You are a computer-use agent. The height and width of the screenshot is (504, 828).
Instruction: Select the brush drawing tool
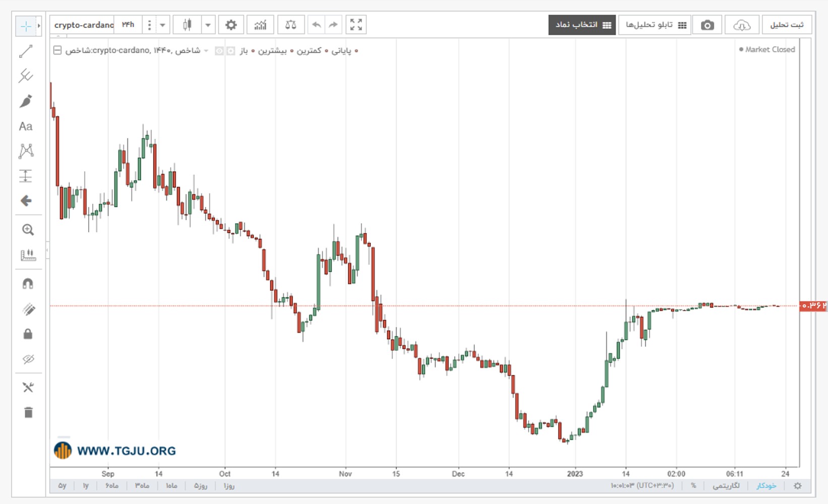[26, 101]
